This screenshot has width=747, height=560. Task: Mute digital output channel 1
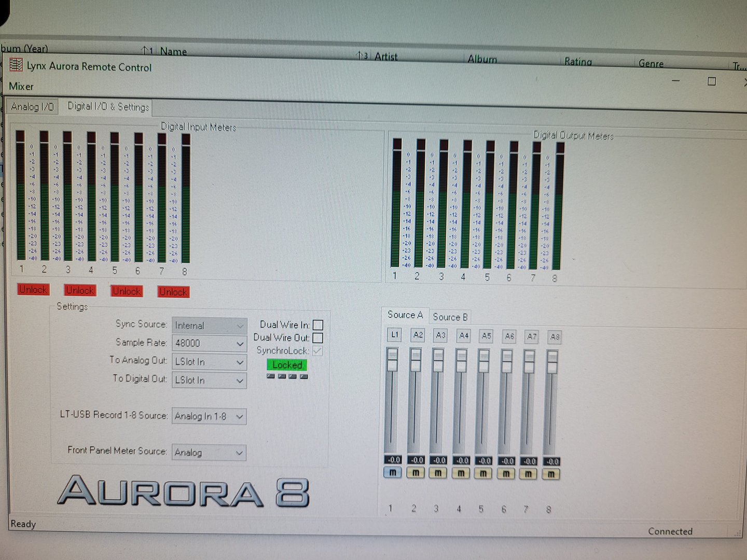393,472
